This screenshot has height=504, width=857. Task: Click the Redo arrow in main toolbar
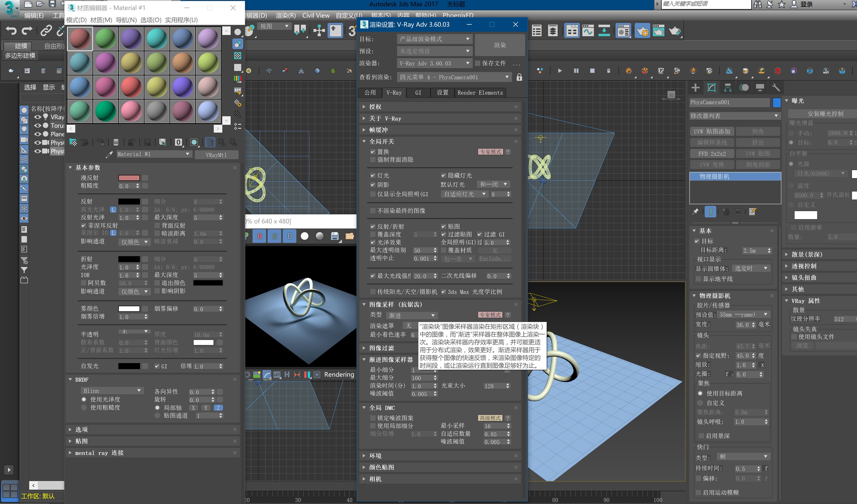[x=27, y=31]
